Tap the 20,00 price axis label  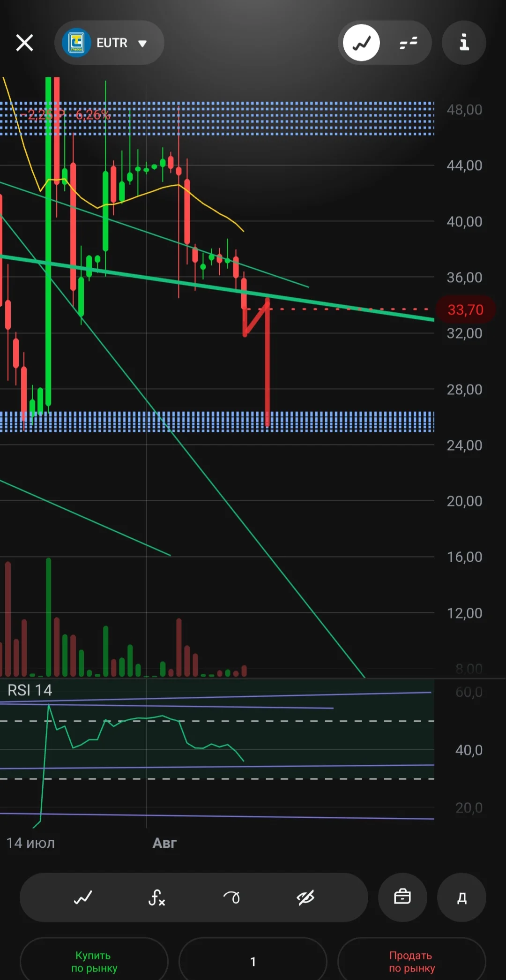pyautogui.click(x=464, y=501)
